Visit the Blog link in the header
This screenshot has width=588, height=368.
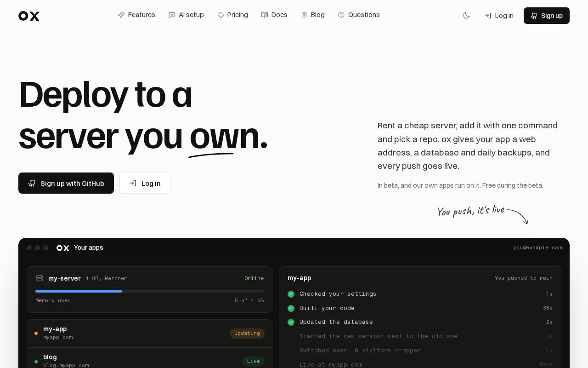tap(313, 15)
